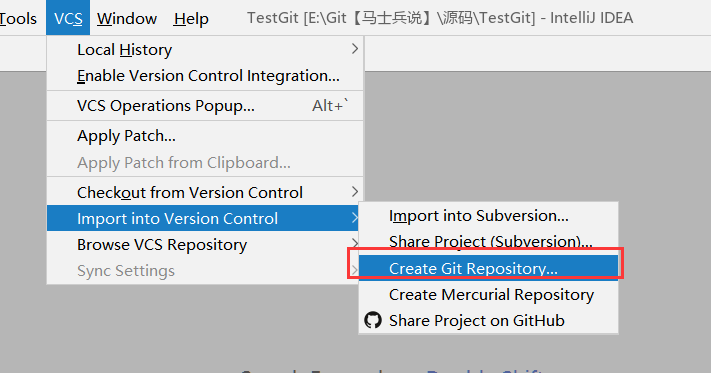The image size is (711, 373).
Task: Select Share Project on GitHub
Action: tap(488, 320)
